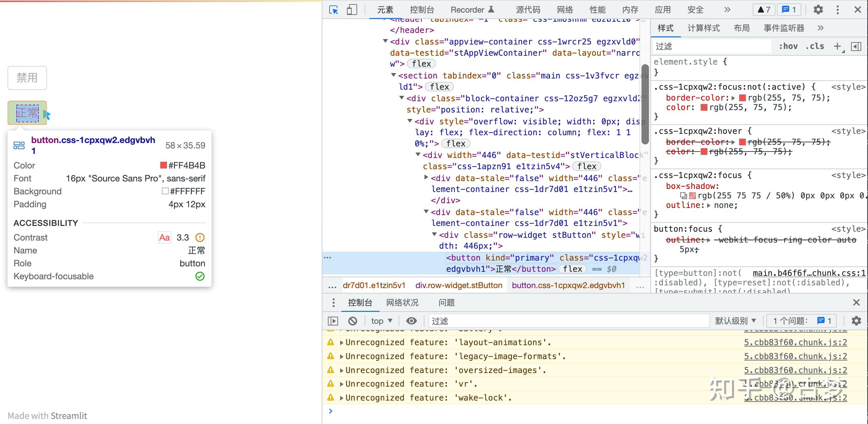868x424 pixels.
Task: Switch to the 网络 tab
Action: [x=565, y=10]
